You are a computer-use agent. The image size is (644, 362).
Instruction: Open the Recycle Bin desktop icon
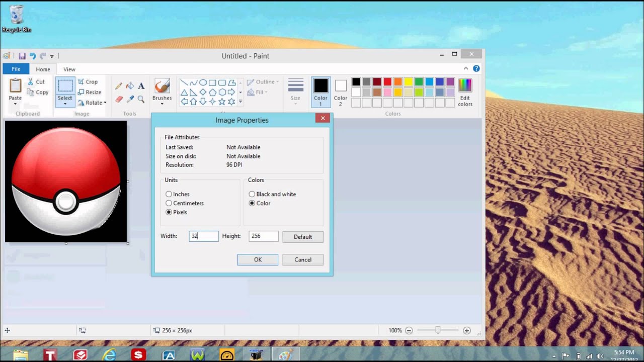pyautogui.click(x=17, y=19)
